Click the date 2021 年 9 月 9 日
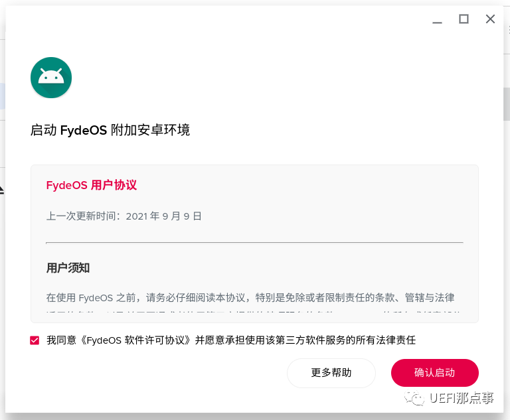Image resolution: width=510 pixels, height=420 pixels. click(x=163, y=216)
